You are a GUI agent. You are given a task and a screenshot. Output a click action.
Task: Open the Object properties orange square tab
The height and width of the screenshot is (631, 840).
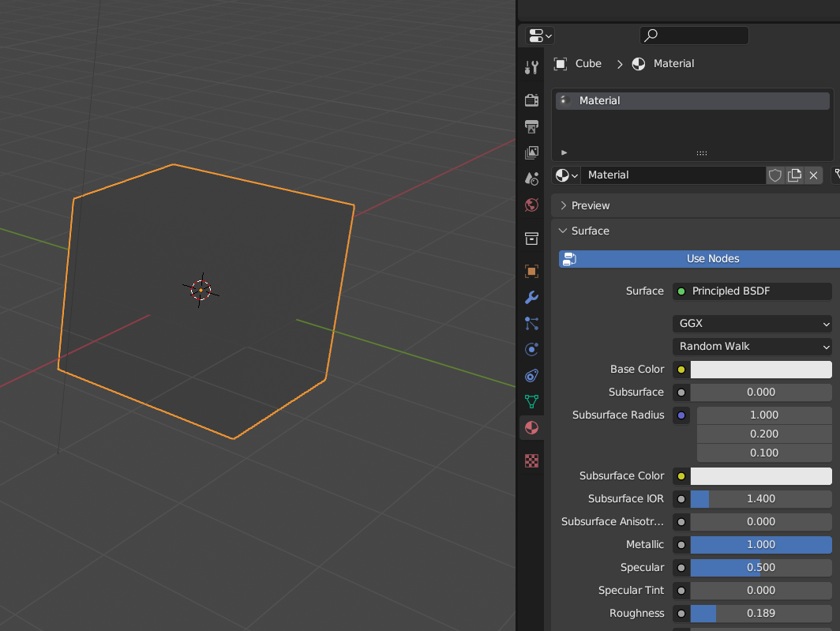(x=531, y=272)
